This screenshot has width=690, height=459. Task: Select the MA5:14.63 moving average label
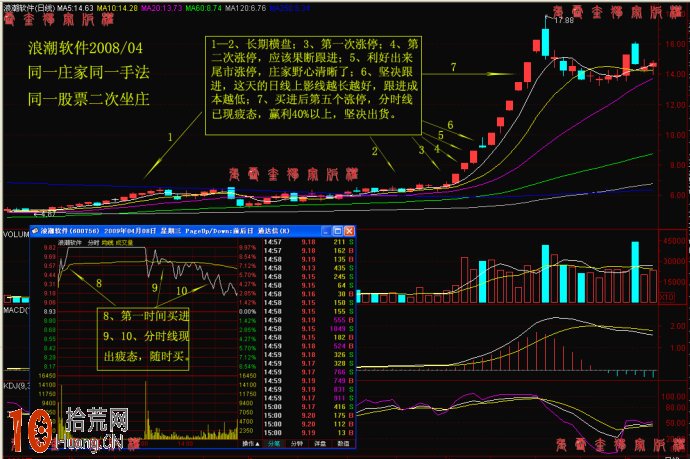pos(75,8)
